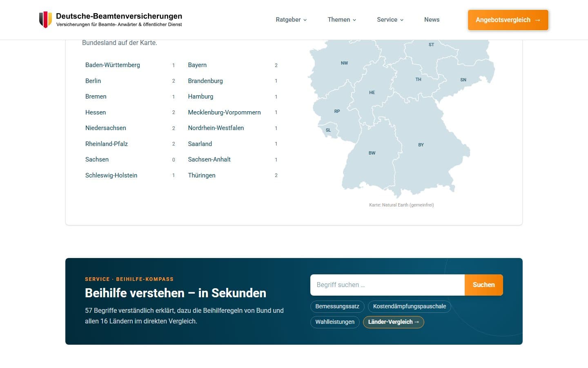The height and width of the screenshot is (368, 588).
Task: Select Baden-Württemberg from the state list
Action: [130, 65]
